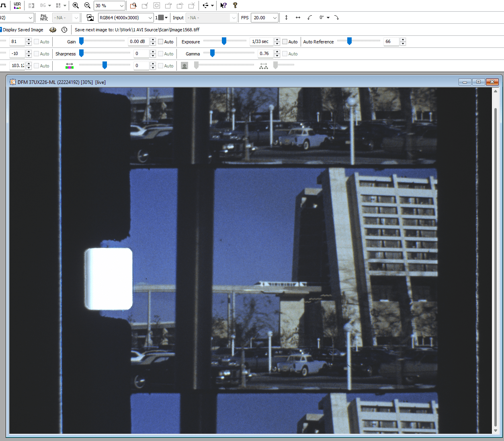Viewport: 504px width, 441px height.
Task: Open the question mark help icon
Action: click(x=235, y=6)
